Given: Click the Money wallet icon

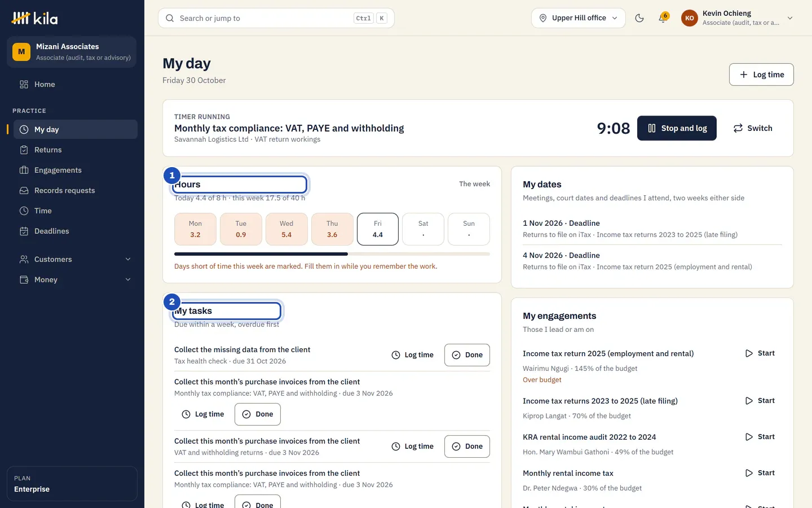Looking at the screenshot, I should 24,279.
